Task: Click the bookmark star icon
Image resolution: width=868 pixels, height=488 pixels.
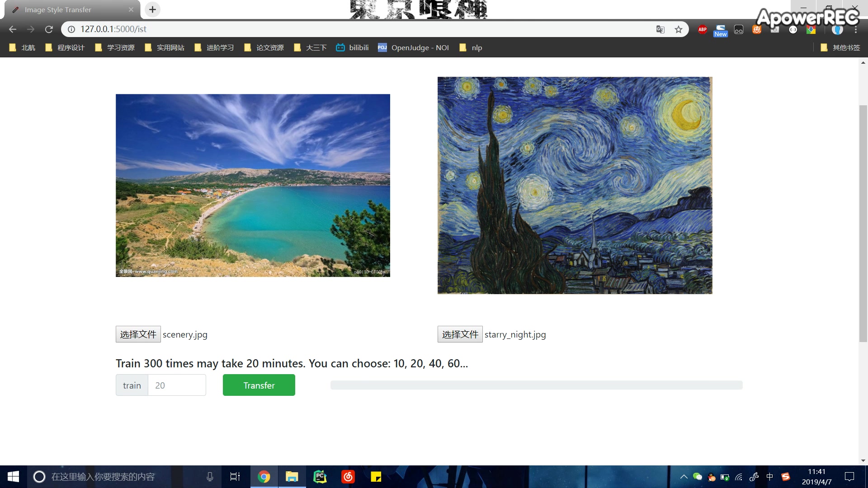Action: click(679, 28)
